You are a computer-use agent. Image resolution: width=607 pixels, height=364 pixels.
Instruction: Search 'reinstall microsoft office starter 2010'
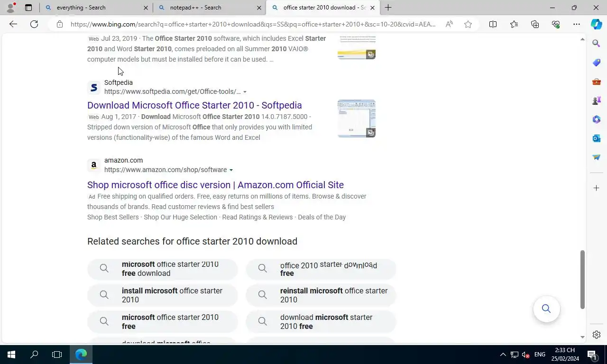pyautogui.click(x=321, y=295)
